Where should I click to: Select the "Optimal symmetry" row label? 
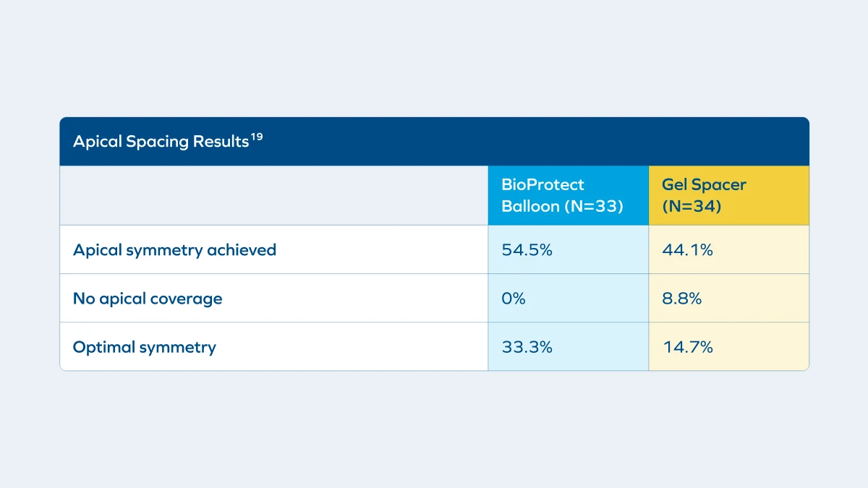[145, 347]
